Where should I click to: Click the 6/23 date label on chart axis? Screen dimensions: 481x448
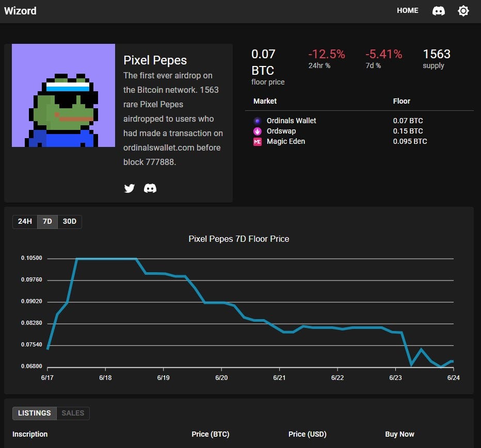[x=395, y=378]
